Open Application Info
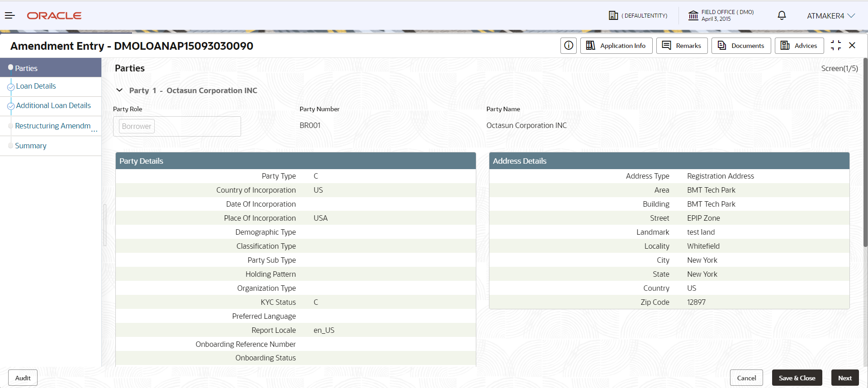Screen dimensions: 868x388 [x=616, y=46]
